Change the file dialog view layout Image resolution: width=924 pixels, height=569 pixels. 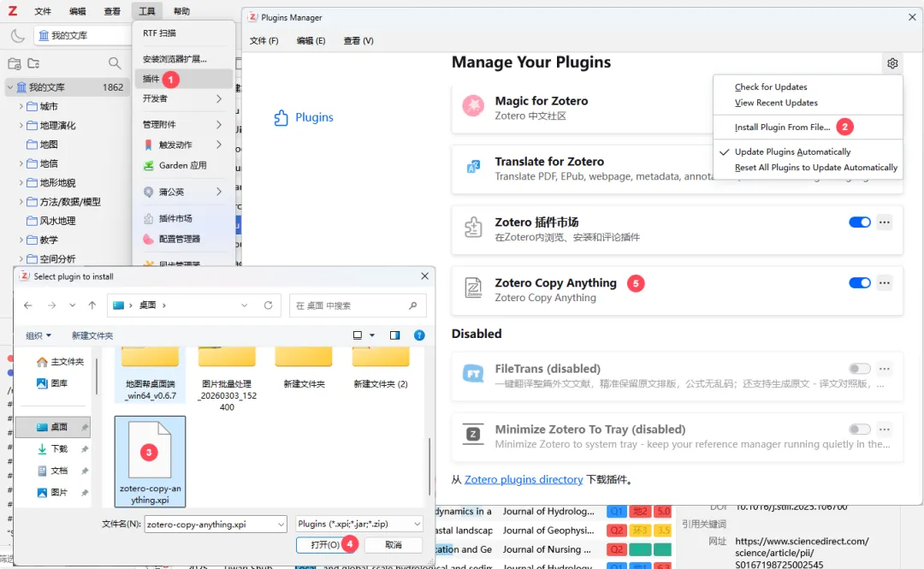coord(357,335)
